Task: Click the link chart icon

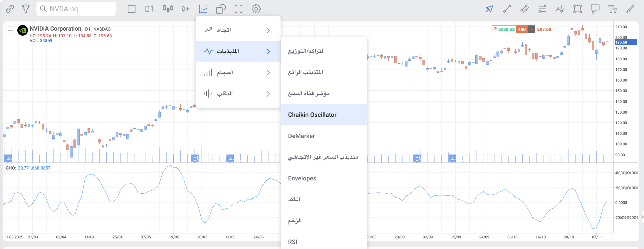Action: point(10,9)
